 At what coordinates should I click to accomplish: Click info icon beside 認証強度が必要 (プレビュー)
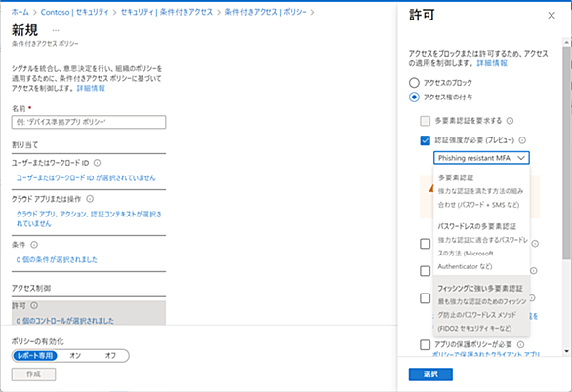522,140
